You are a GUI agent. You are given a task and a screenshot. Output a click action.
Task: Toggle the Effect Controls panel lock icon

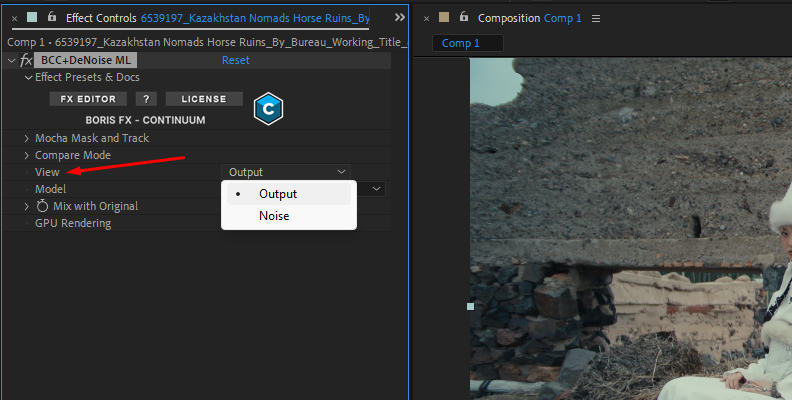coord(52,17)
